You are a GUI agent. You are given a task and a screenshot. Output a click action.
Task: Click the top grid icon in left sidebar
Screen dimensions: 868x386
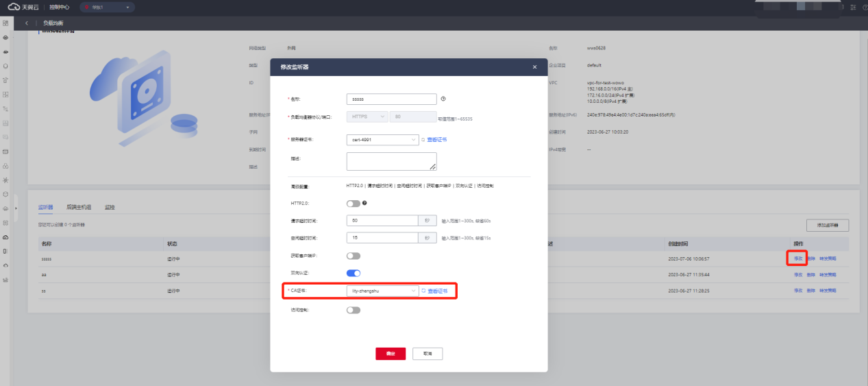click(5, 23)
